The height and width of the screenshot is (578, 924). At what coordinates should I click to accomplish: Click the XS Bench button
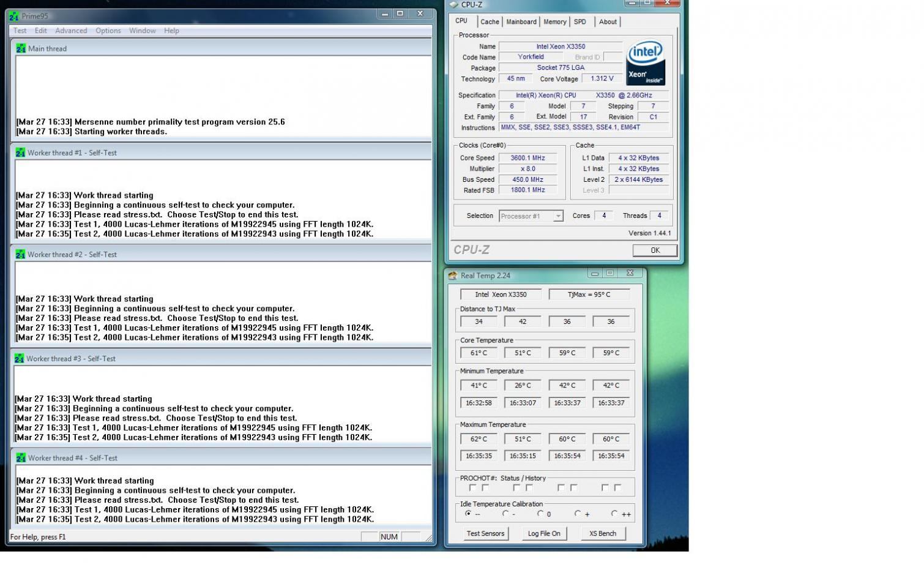point(603,534)
